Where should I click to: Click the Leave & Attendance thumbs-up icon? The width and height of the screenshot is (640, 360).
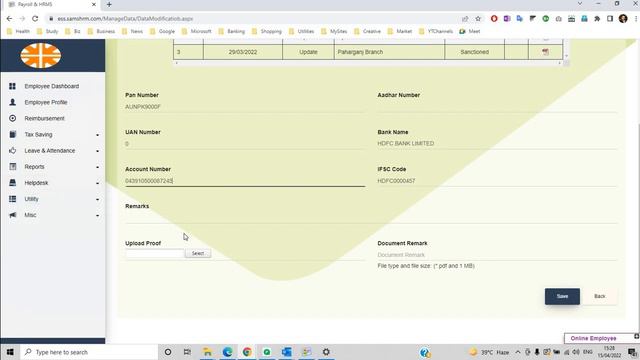tap(13, 151)
